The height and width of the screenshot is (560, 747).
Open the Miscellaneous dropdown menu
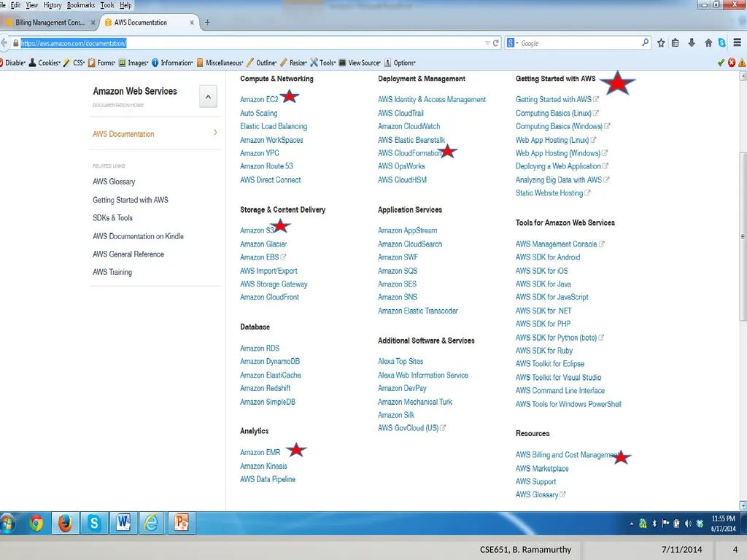coord(220,63)
